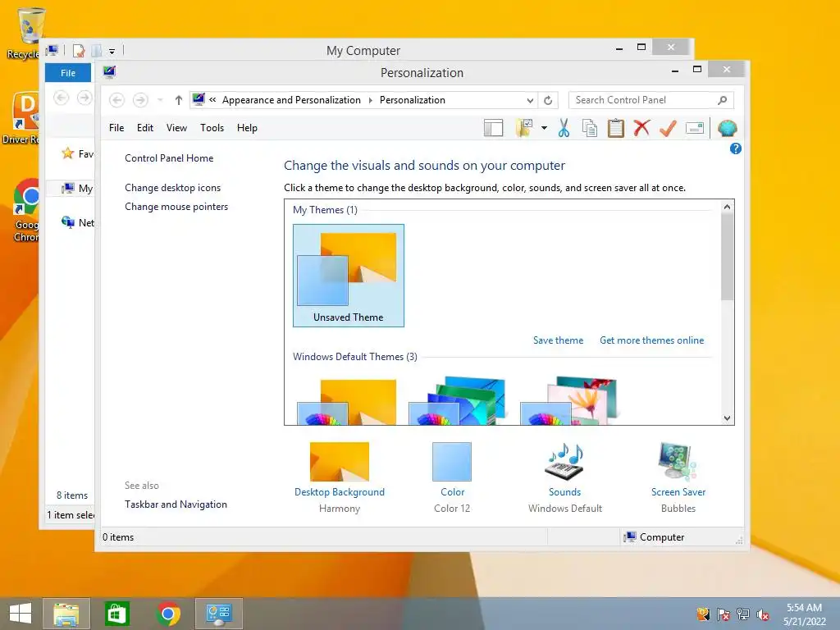840x630 pixels.
Task: Open the Tools menu
Action: (212, 128)
